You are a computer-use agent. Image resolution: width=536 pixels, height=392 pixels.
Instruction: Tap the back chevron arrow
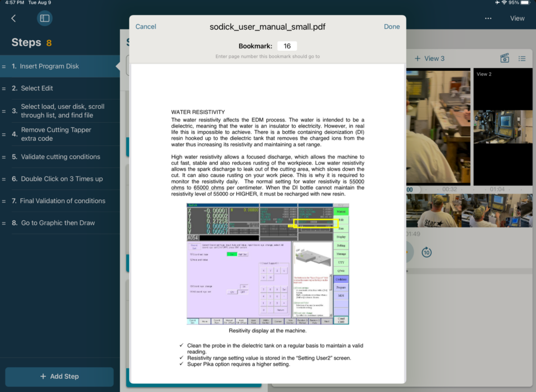click(x=14, y=18)
